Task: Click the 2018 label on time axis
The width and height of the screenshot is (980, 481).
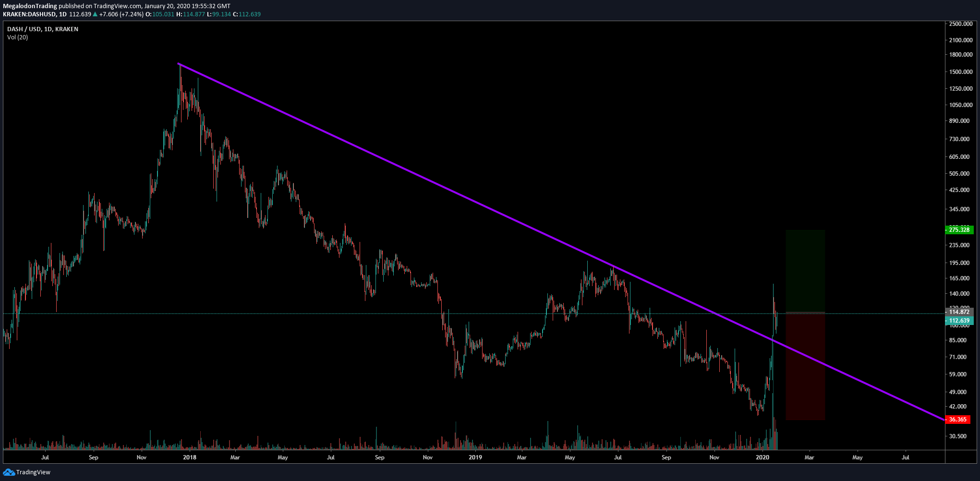Action: [x=190, y=457]
